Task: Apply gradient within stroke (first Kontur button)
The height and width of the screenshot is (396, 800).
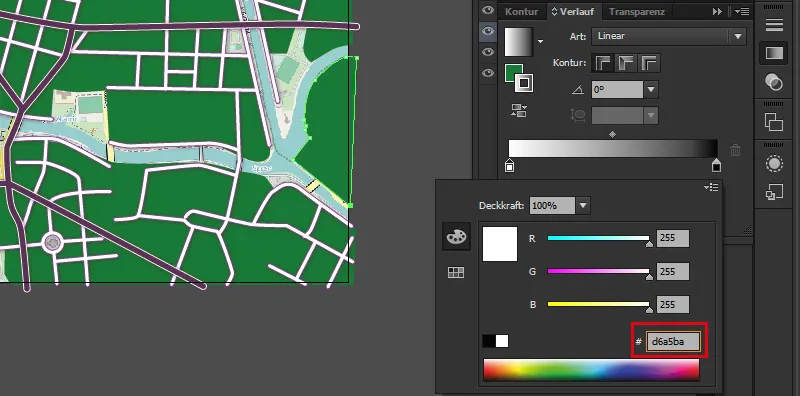Action: coord(603,63)
